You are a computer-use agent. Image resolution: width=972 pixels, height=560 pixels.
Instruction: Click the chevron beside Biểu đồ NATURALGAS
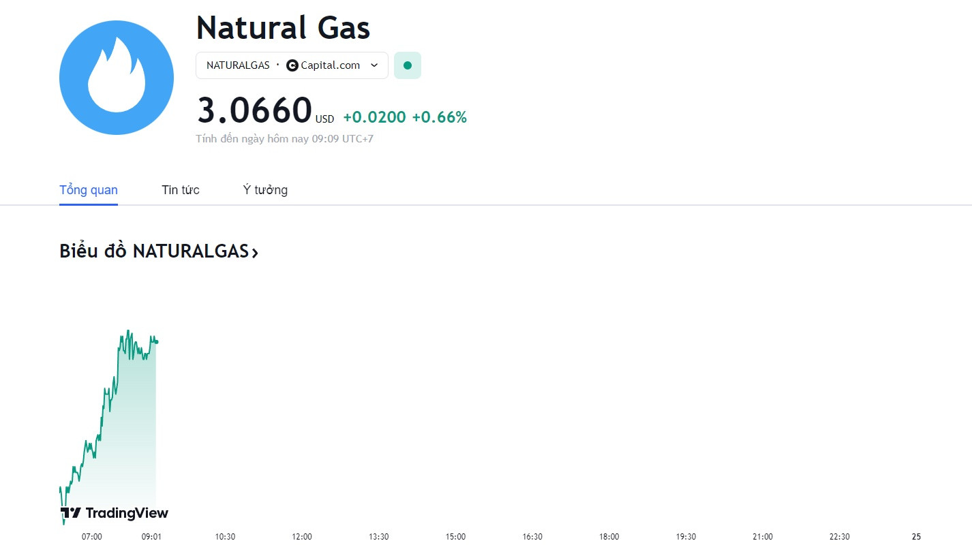[x=255, y=253]
